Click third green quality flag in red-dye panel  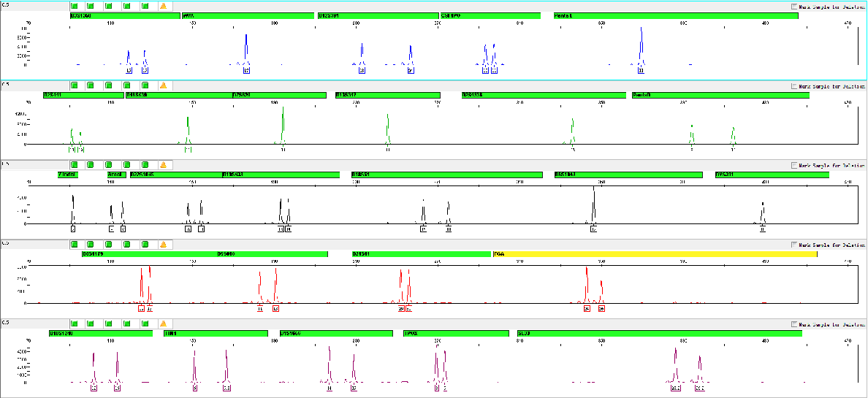point(108,245)
